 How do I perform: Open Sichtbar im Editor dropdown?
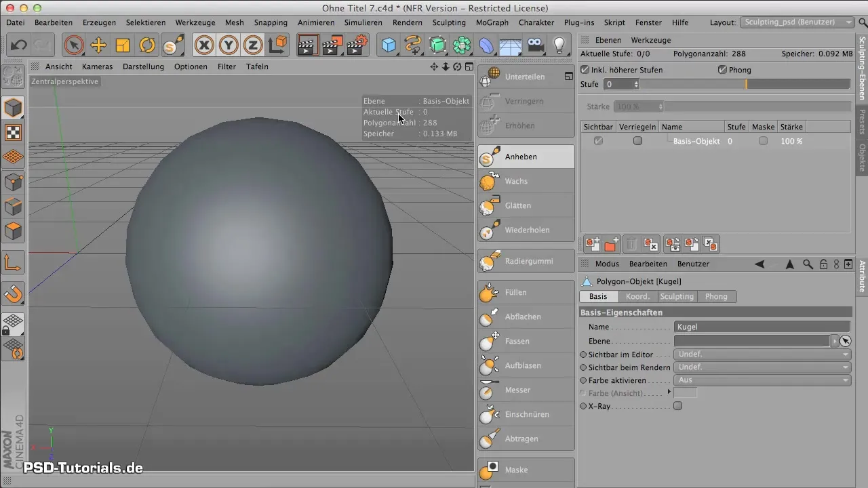[762, 354]
